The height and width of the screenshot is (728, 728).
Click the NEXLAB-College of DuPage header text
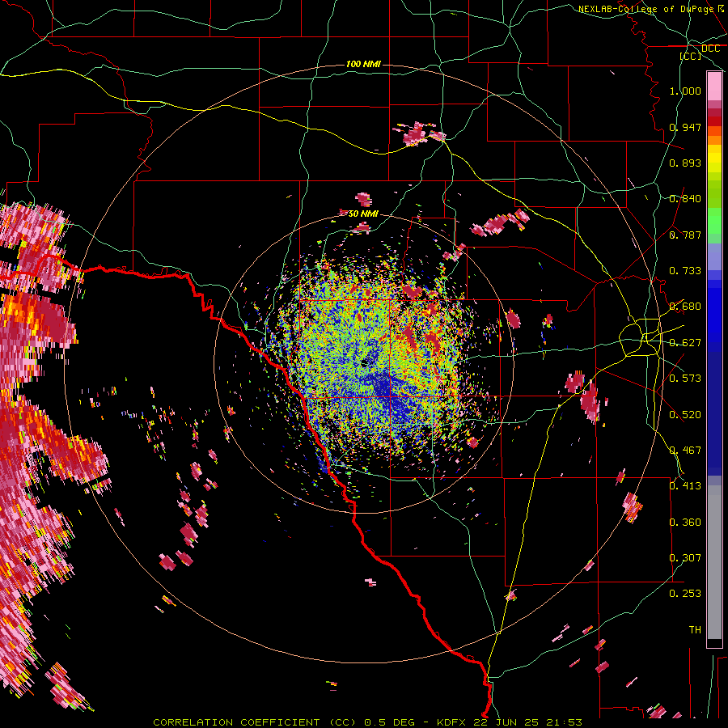pyautogui.click(x=645, y=9)
